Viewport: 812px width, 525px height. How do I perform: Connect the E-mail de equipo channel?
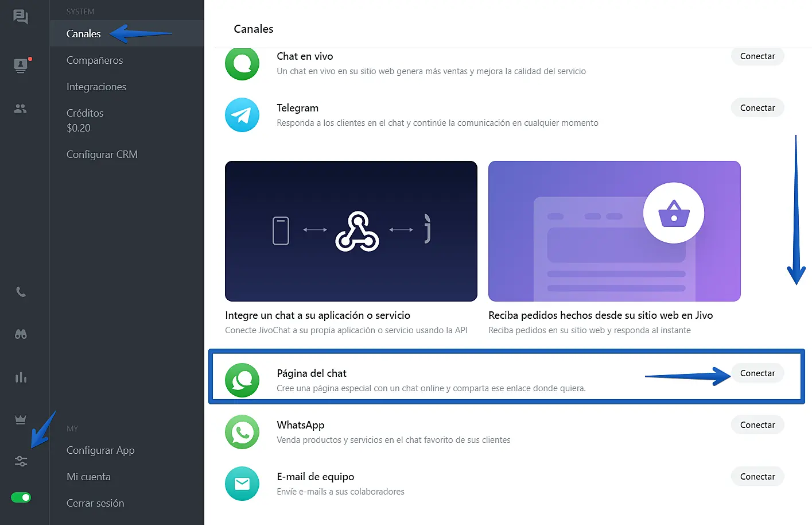(x=757, y=477)
